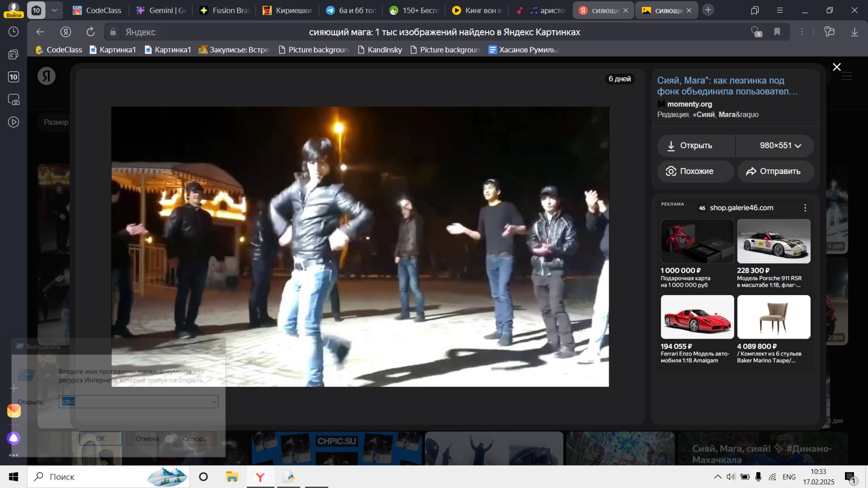868x488 pixels.
Task: Expand the 980×551 size dropdown
Action: 780,145
